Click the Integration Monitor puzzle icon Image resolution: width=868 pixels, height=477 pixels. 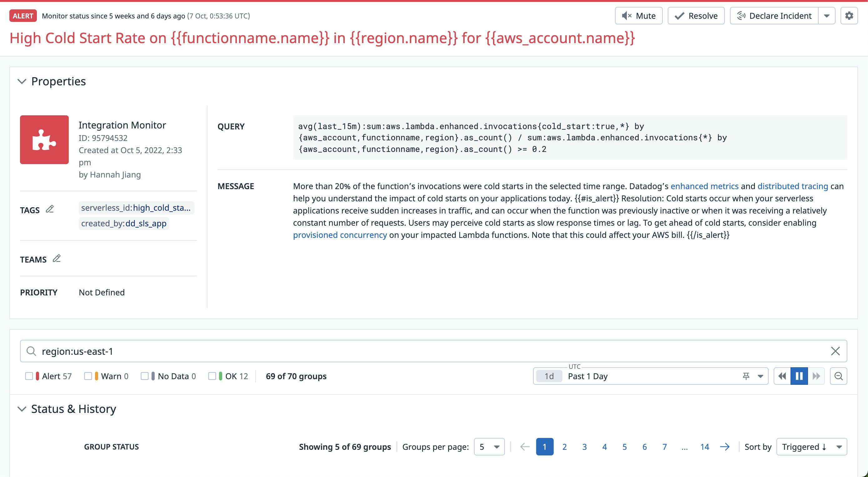click(x=44, y=139)
